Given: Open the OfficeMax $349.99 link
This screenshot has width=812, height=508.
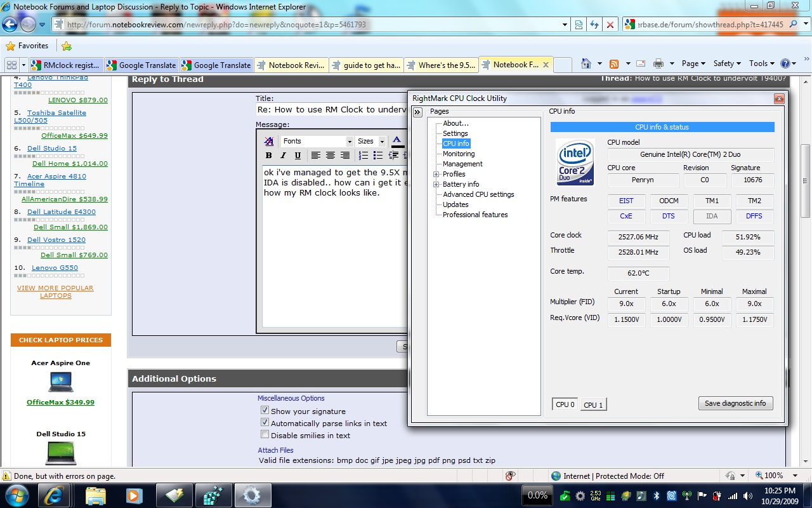Looking at the screenshot, I should [60, 402].
